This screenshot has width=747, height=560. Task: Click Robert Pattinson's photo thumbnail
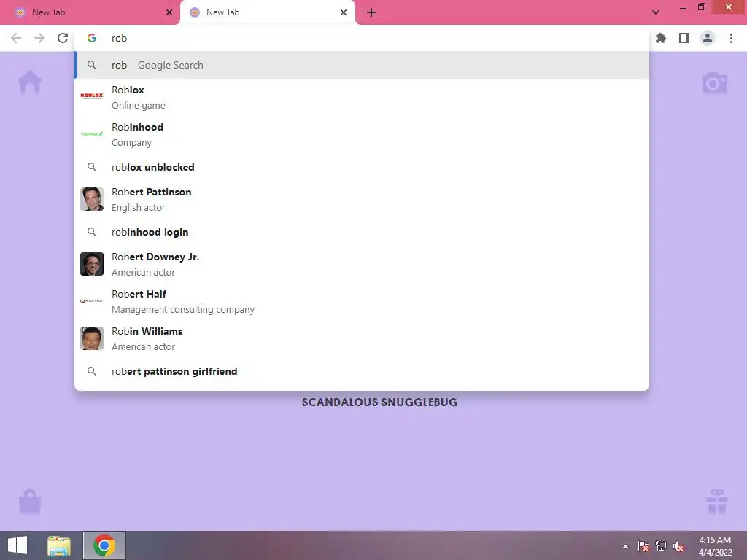click(x=92, y=199)
